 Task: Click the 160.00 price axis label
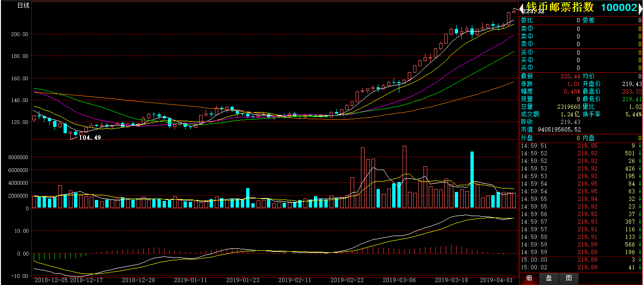(20, 78)
